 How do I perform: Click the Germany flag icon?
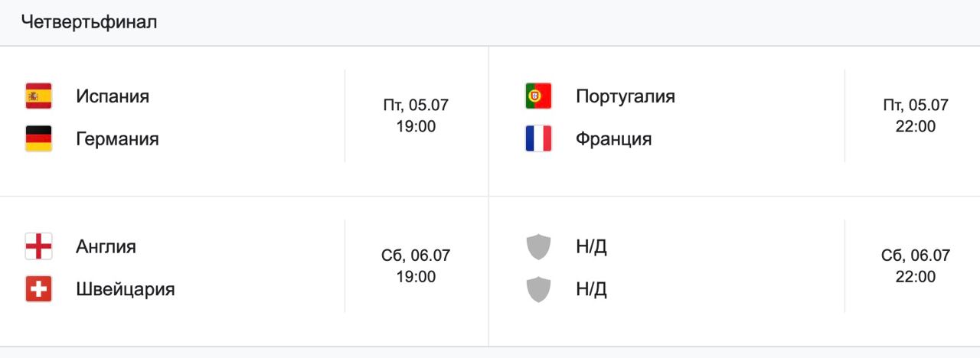(38, 139)
